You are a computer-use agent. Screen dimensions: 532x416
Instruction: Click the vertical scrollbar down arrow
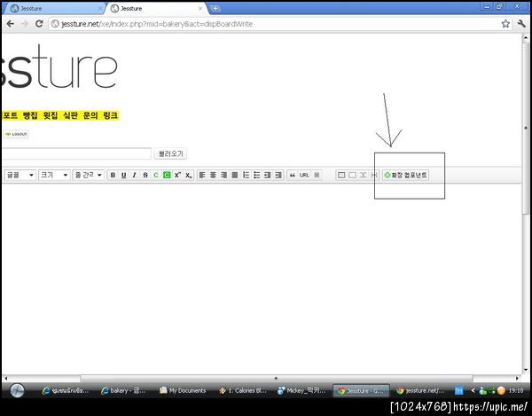(526, 370)
